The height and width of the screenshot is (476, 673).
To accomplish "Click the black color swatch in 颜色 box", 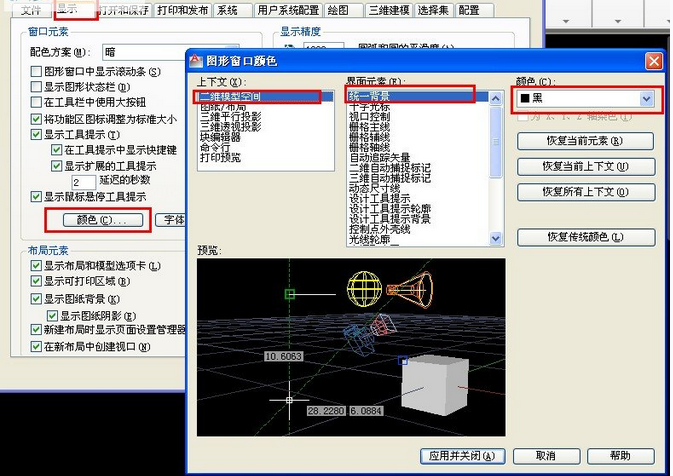I will pos(525,99).
